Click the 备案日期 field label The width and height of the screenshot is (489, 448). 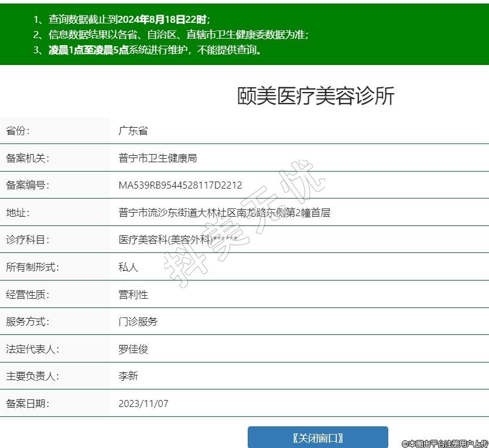(28, 403)
